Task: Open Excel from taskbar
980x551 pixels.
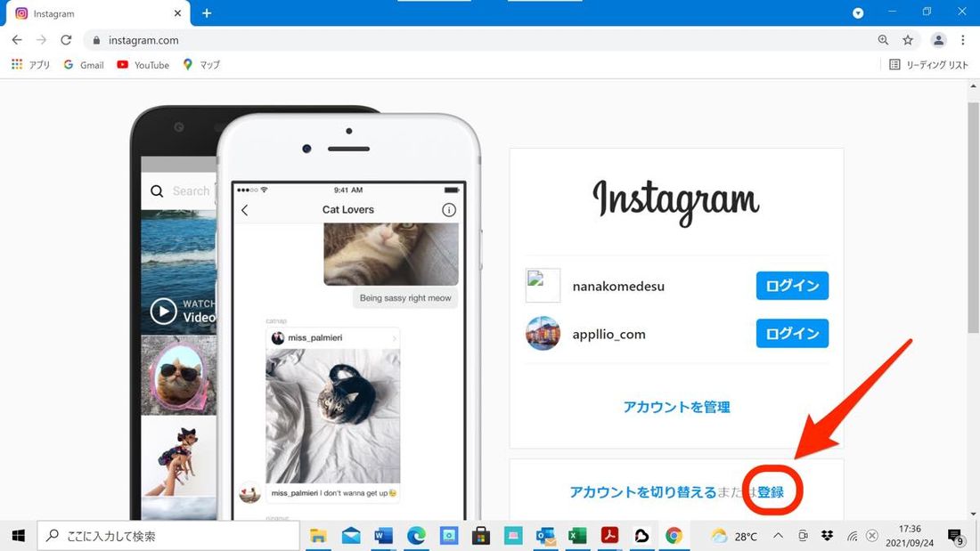Action: pyautogui.click(x=577, y=535)
